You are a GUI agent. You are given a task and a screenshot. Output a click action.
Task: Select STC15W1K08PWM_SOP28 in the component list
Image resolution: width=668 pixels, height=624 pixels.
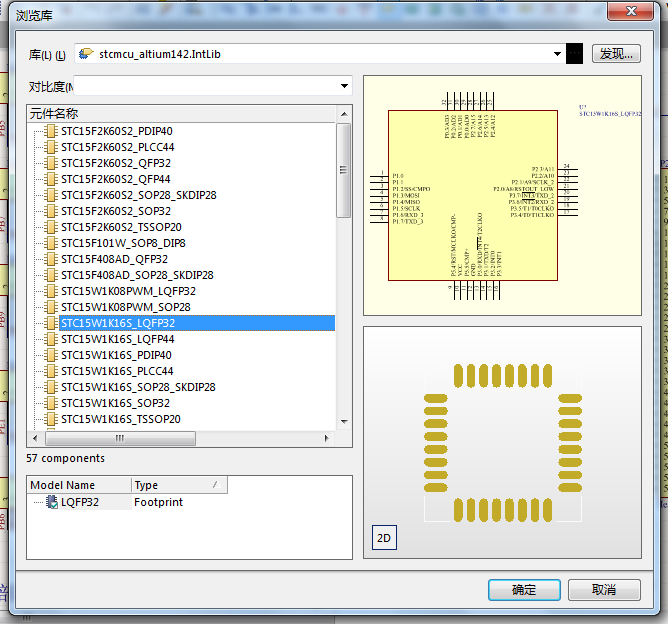coord(126,307)
